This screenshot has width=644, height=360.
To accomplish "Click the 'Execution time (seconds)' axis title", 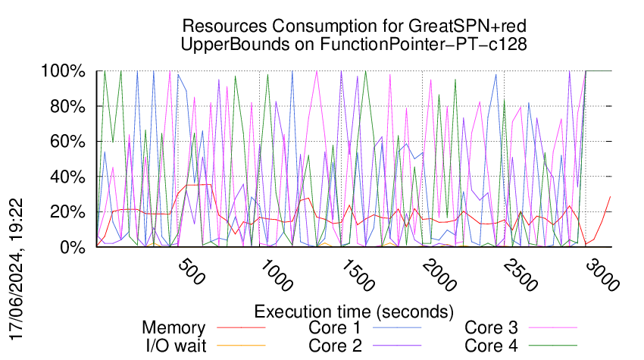I will coord(354,311).
